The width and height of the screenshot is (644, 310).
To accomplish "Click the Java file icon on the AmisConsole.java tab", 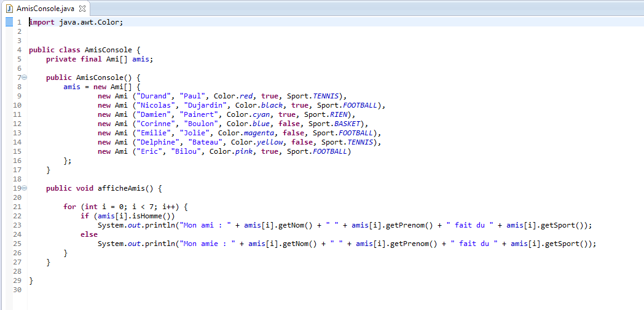I will tap(9, 9).
